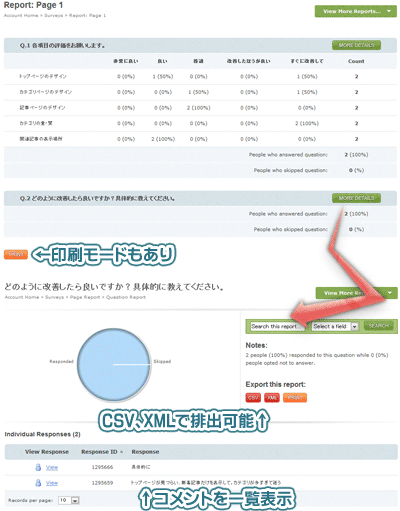The width and height of the screenshot is (400, 511).
Task: Export report as XML
Action: coord(272,398)
